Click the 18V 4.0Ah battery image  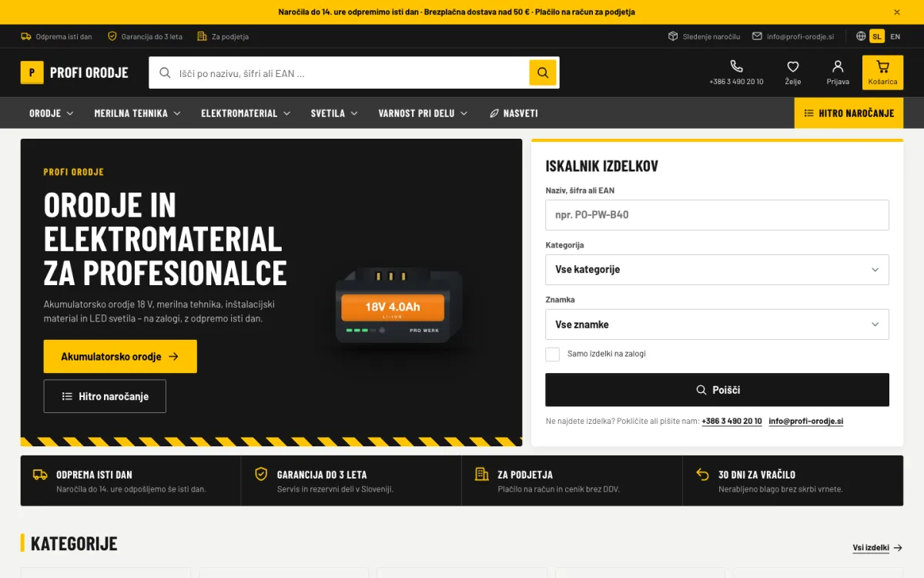(399, 306)
